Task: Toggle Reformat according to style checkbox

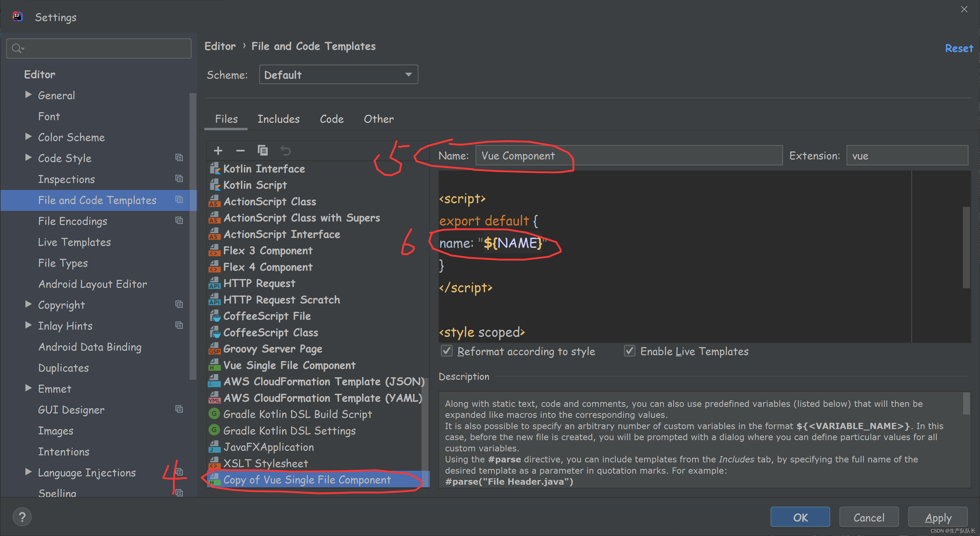Action: pos(447,351)
